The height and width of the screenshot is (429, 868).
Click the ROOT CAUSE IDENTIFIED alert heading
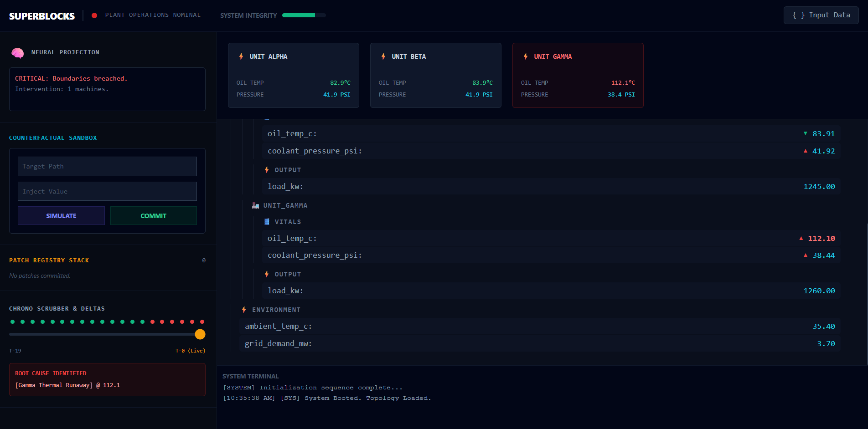coord(51,373)
